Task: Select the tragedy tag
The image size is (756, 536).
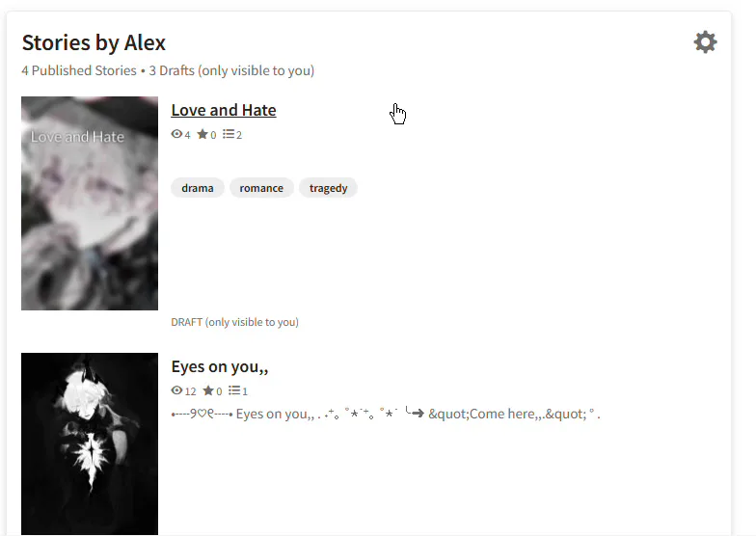Action: (328, 188)
